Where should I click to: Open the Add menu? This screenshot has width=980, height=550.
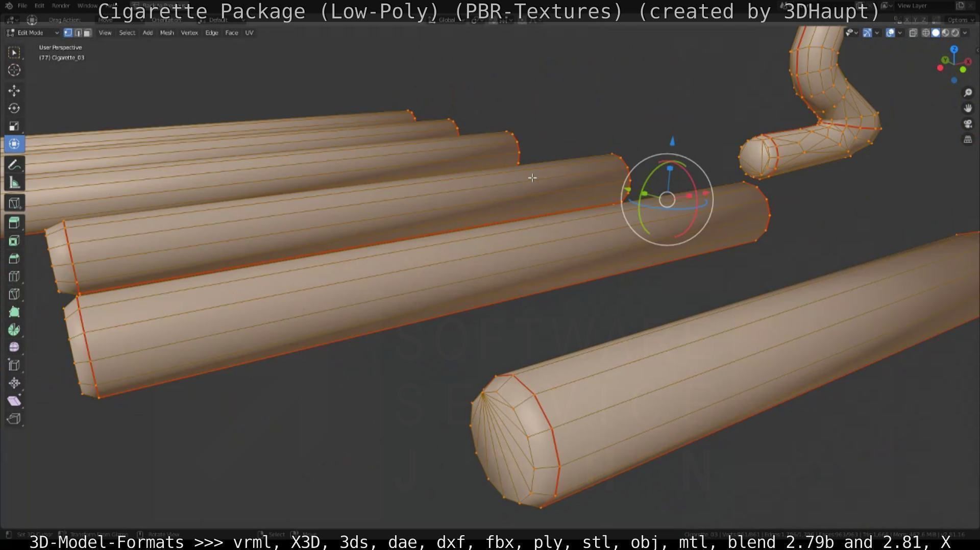point(148,33)
